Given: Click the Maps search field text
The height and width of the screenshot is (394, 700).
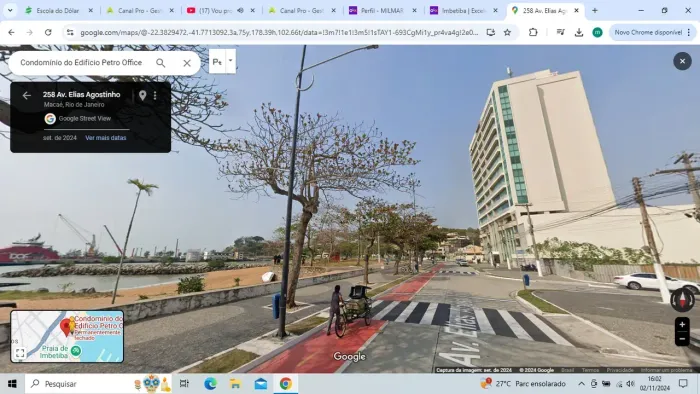Looking at the screenshot, I should [x=81, y=62].
